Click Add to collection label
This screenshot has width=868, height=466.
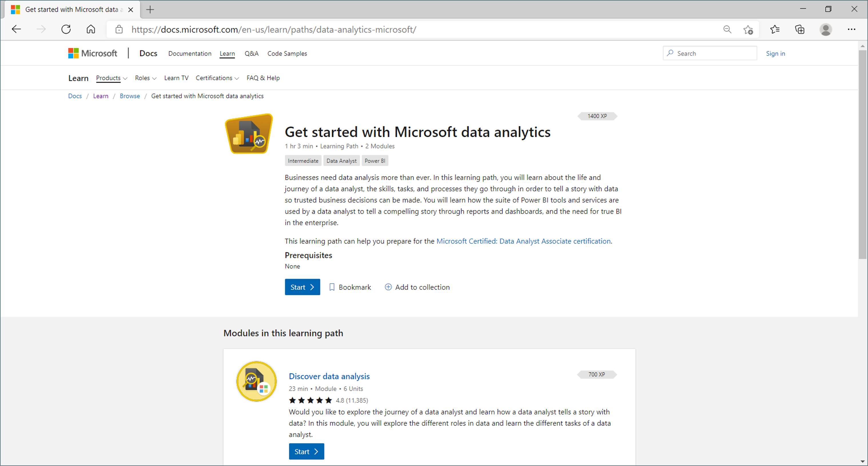(422, 287)
